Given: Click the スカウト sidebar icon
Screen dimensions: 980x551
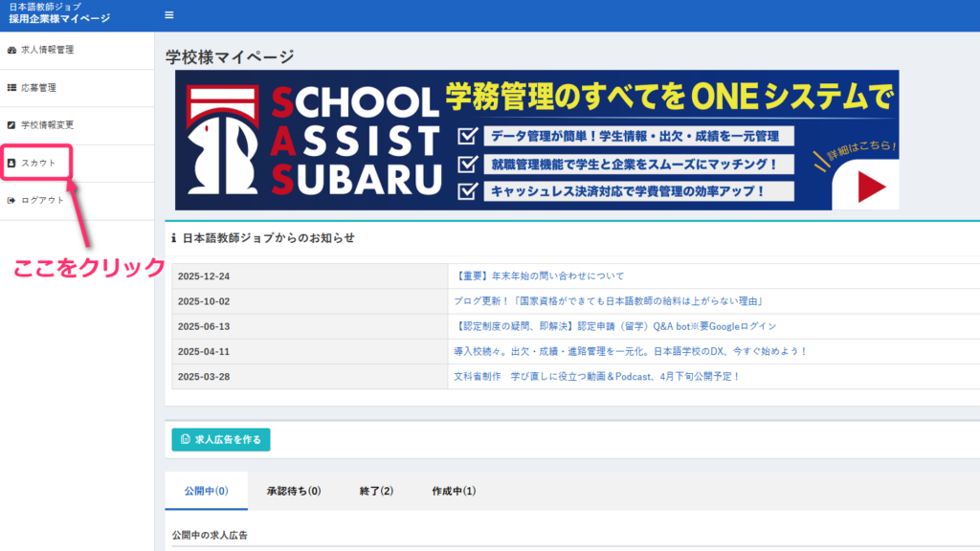Looking at the screenshot, I should coord(11,164).
